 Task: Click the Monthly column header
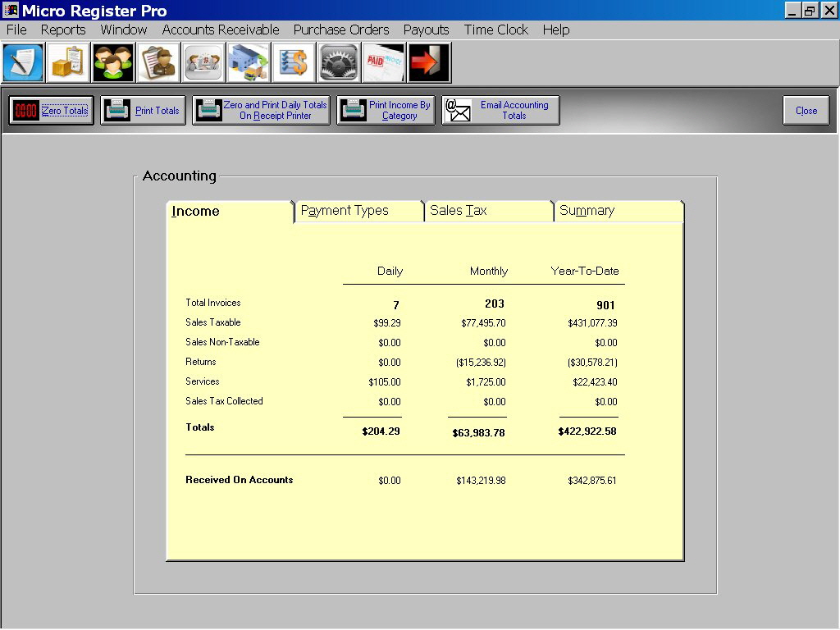coord(489,271)
